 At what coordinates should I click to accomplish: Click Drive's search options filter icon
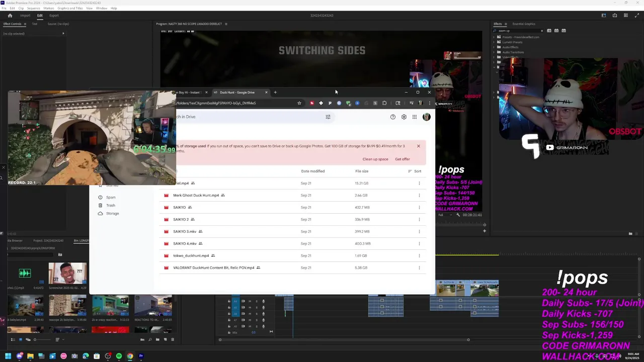328,117
